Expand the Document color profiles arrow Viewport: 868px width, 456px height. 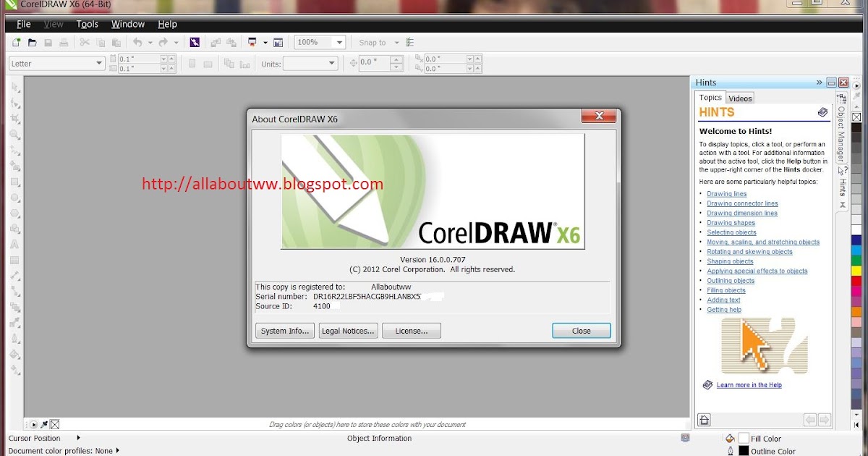119,450
